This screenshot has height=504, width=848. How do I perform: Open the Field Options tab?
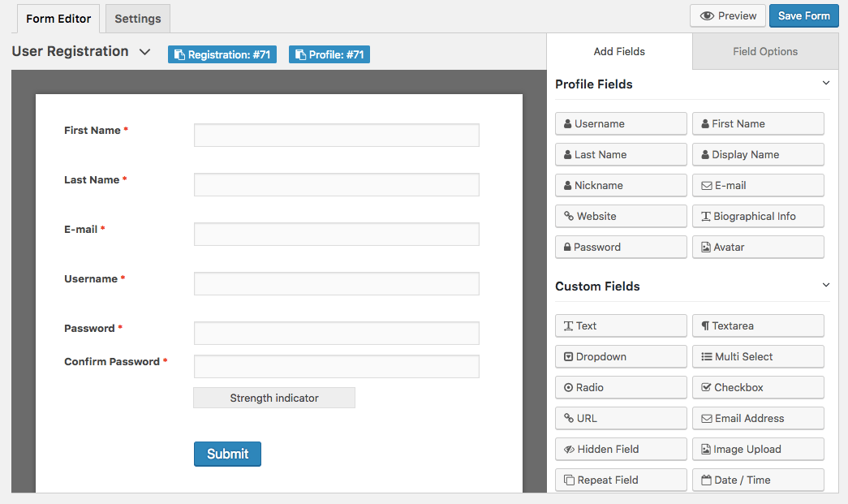coord(764,50)
